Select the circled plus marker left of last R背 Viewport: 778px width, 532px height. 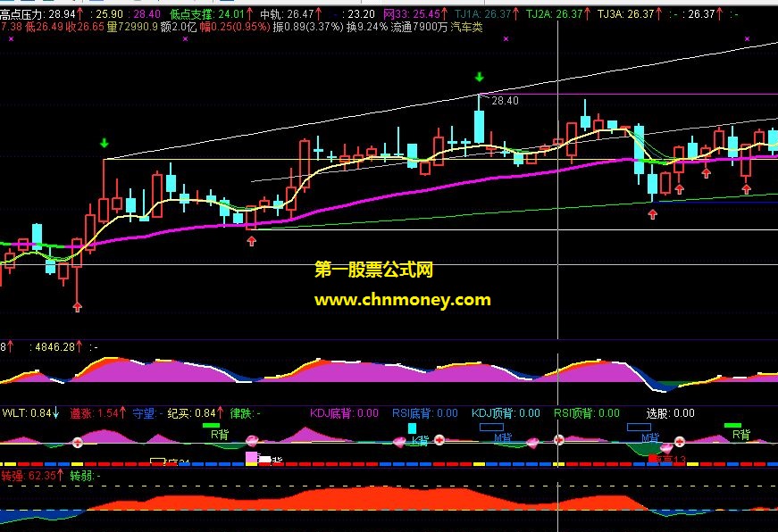679,441
